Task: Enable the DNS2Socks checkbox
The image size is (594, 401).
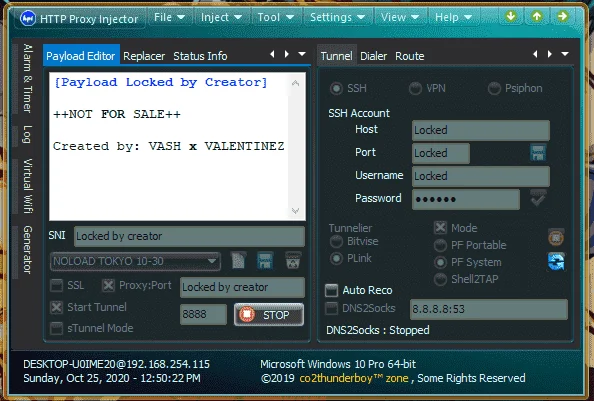Action: pyautogui.click(x=331, y=308)
